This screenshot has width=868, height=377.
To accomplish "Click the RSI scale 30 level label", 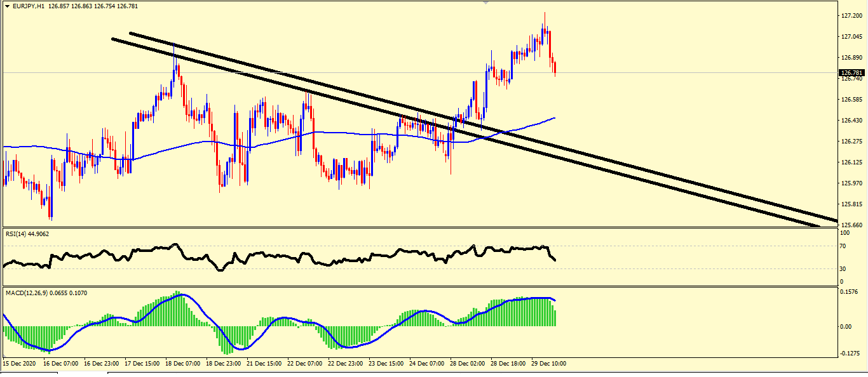I will coord(844,268).
